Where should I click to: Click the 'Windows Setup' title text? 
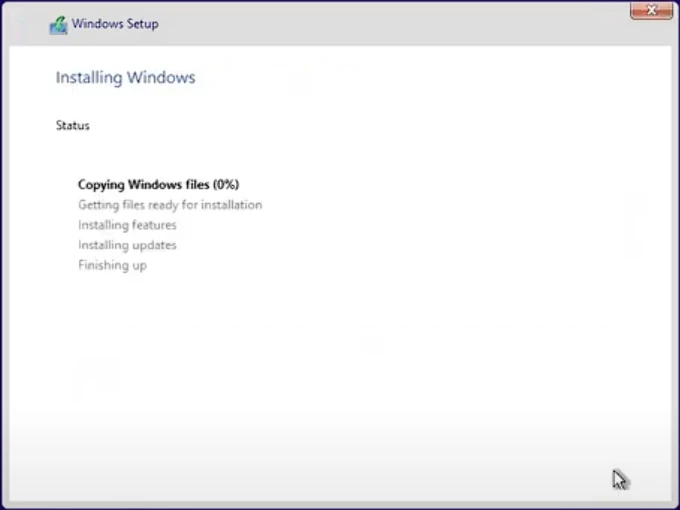[115, 23]
